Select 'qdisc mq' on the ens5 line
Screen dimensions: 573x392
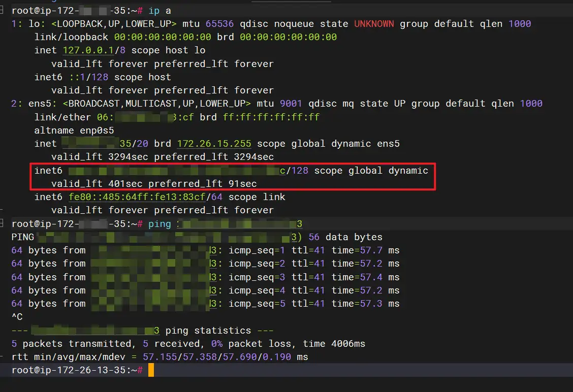click(x=331, y=104)
